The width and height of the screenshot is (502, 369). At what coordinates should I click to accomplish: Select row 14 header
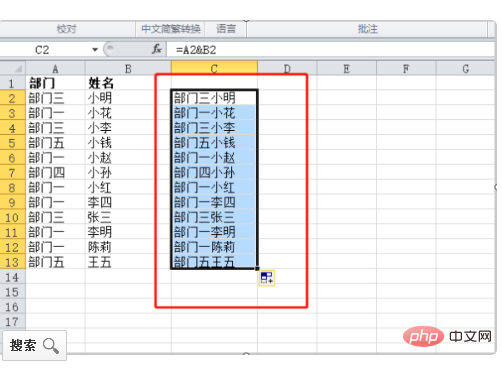click(13, 277)
